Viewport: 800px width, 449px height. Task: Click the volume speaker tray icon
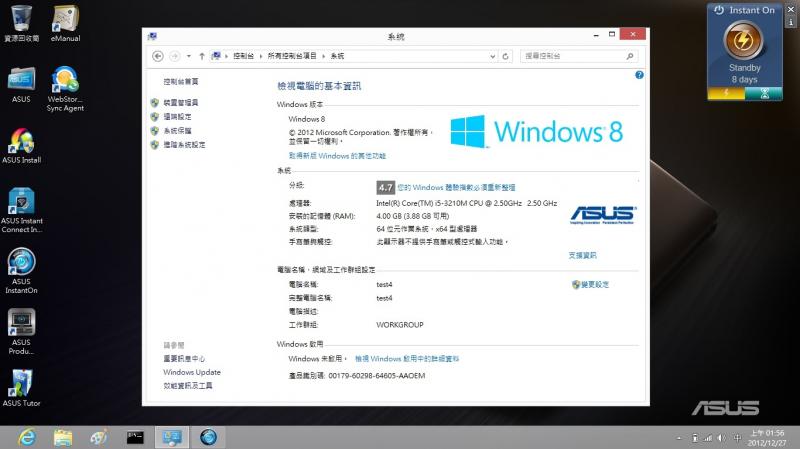(721, 438)
